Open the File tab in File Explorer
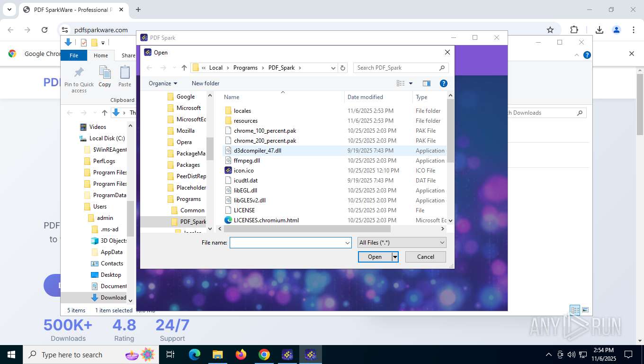644x364 pixels. point(74,55)
